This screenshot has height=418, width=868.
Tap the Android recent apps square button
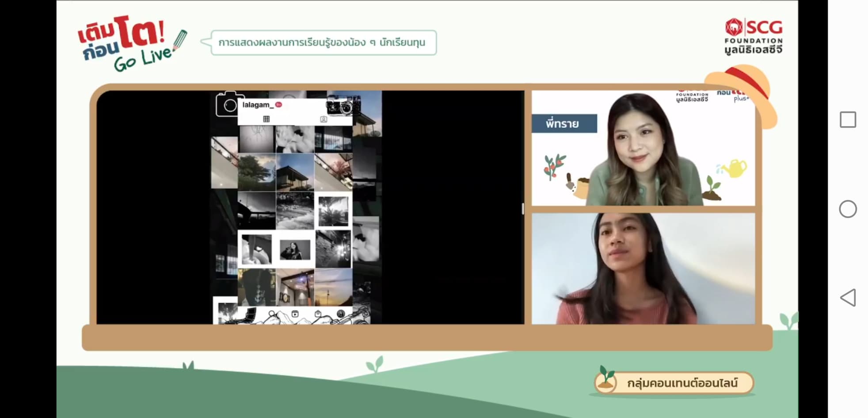click(x=847, y=120)
